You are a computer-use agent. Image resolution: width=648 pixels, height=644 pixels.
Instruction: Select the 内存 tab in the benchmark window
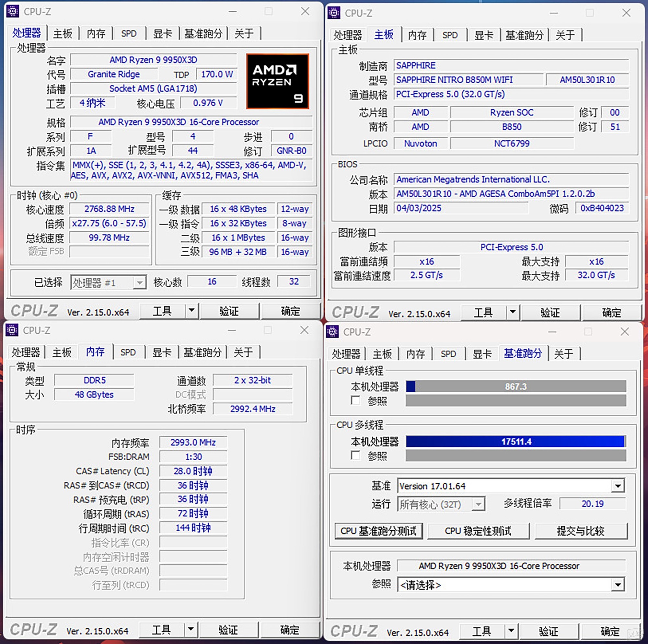click(416, 353)
